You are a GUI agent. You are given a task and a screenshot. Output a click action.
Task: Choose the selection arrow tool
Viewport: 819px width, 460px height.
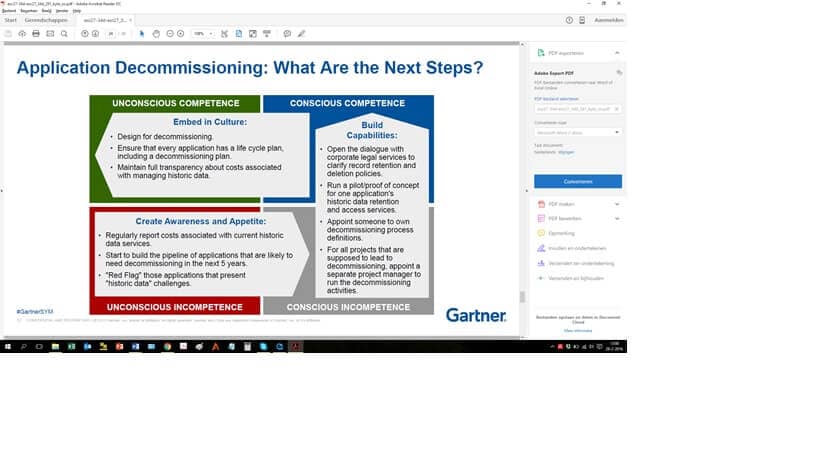tap(142, 33)
